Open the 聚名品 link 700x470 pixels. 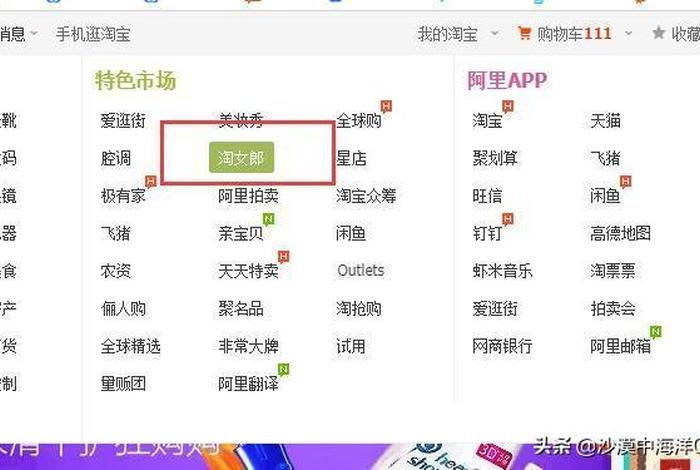coord(241,308)
